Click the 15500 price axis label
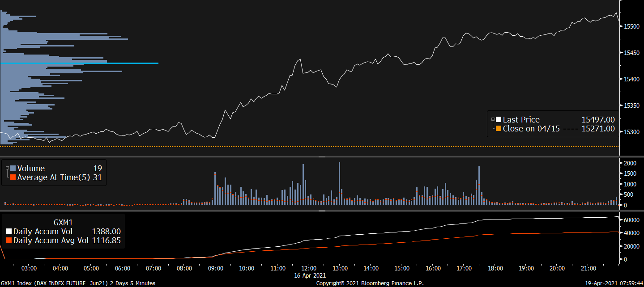Image resolution: width=644 pixels, height=287 pixels. [x=631, y=26]
